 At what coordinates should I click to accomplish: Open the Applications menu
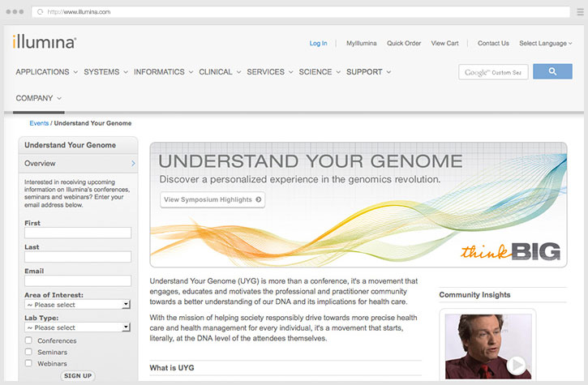pyautogui.click(x=46, y=72)
